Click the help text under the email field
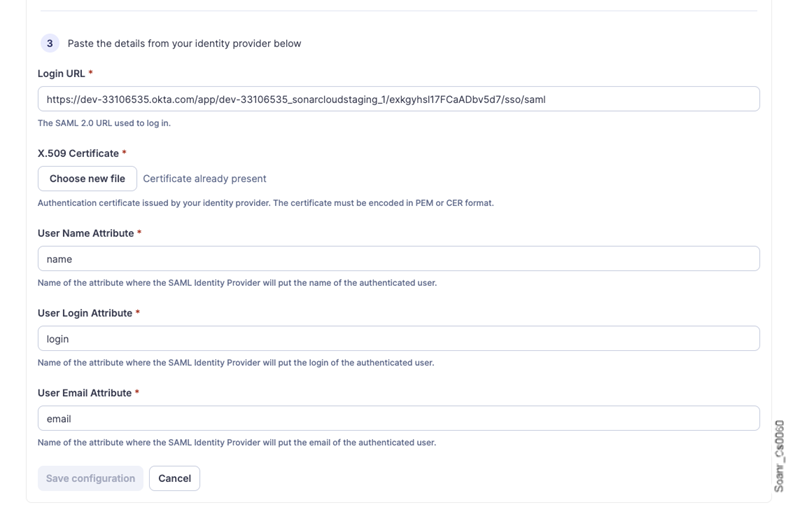The height and width of the screenshot is (519, 810). coord(236,443)
